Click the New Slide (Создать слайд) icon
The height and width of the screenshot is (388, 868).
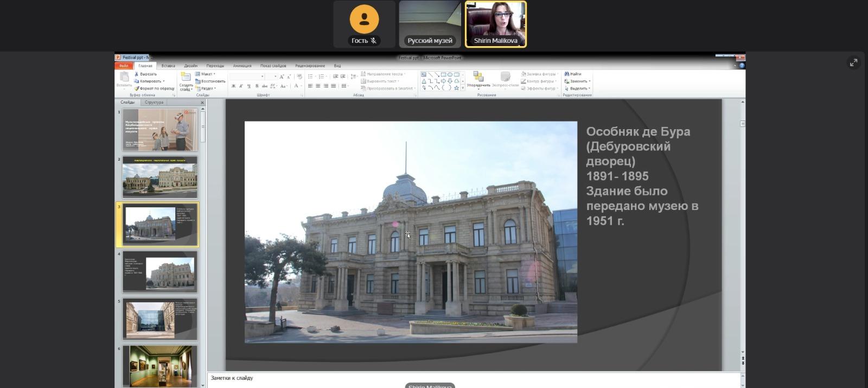pos(186,77)
